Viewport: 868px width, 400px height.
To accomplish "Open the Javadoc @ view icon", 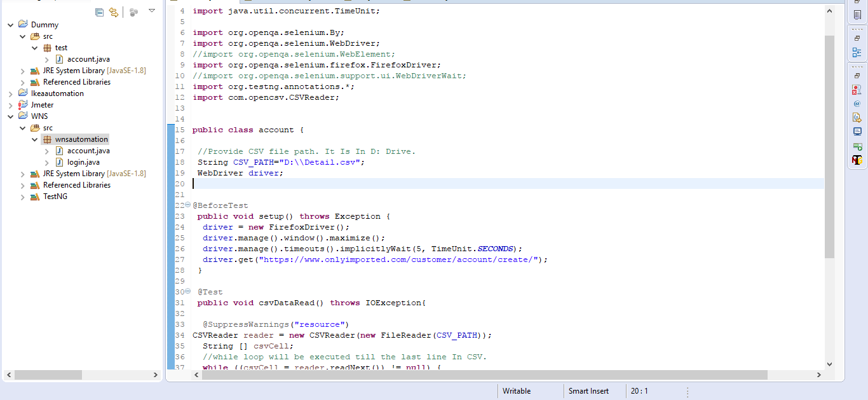I will click(857, 103).
